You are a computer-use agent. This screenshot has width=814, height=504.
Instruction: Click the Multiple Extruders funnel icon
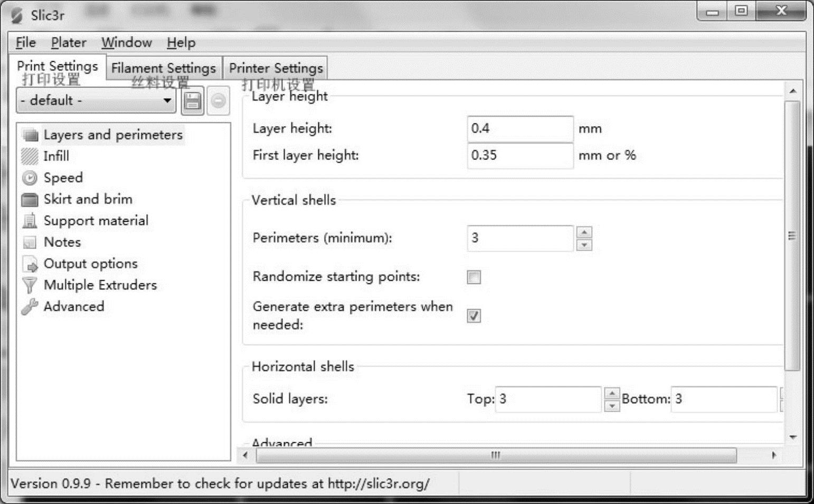click(30, 285)
